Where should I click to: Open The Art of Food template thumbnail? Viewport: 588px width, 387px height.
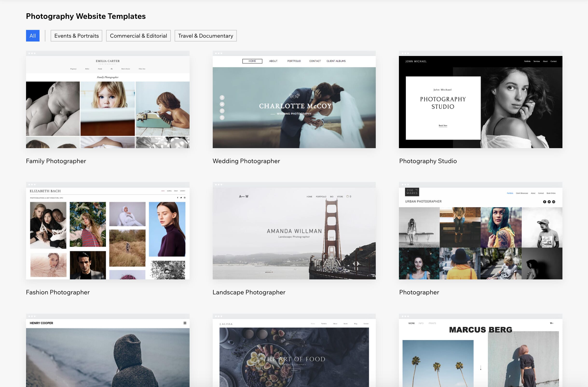[x=294, y=350]
